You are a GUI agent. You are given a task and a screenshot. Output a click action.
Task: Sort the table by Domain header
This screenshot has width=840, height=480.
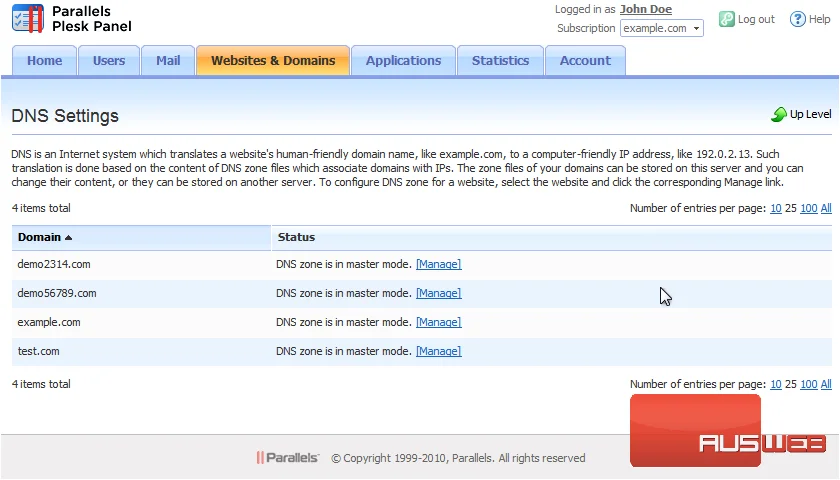tap(39, 237)
